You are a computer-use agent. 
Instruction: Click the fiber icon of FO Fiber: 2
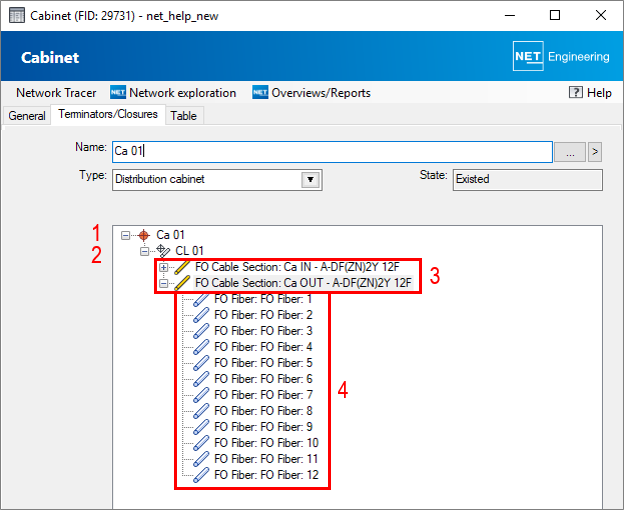click(201, 315)
